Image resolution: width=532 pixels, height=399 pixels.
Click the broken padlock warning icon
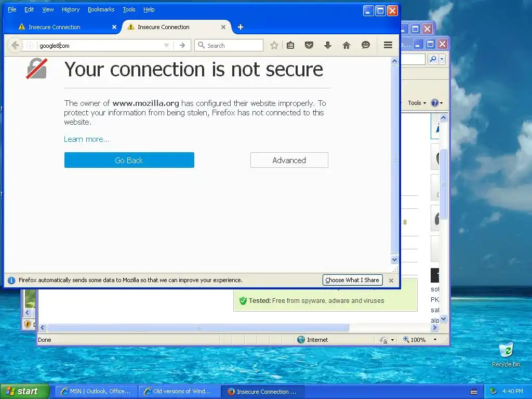(x=37, y=69)
